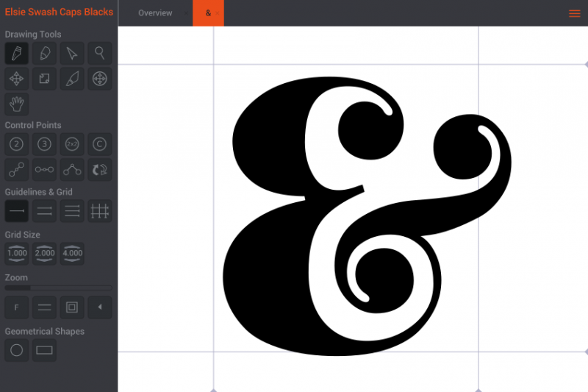
Task: Click the Elsie Swash Caps Blacks title
Action: pos(59,12)
